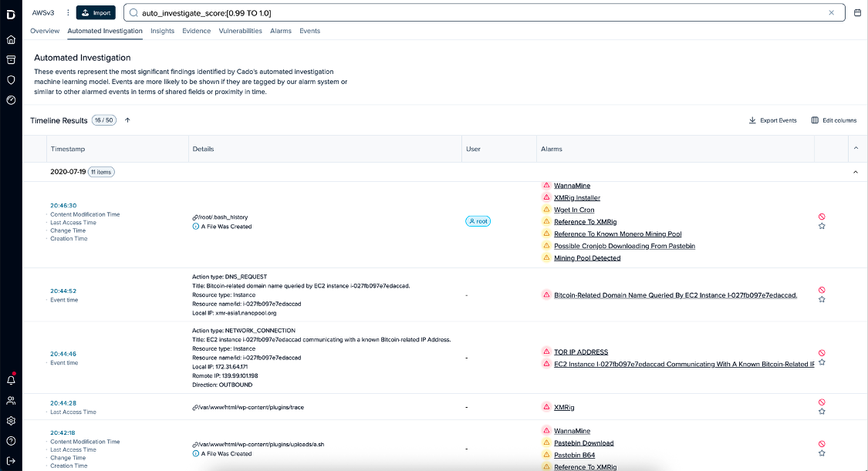
Task: Click the sort arrow beside Timeline Results
Action: tap(127, 120)
